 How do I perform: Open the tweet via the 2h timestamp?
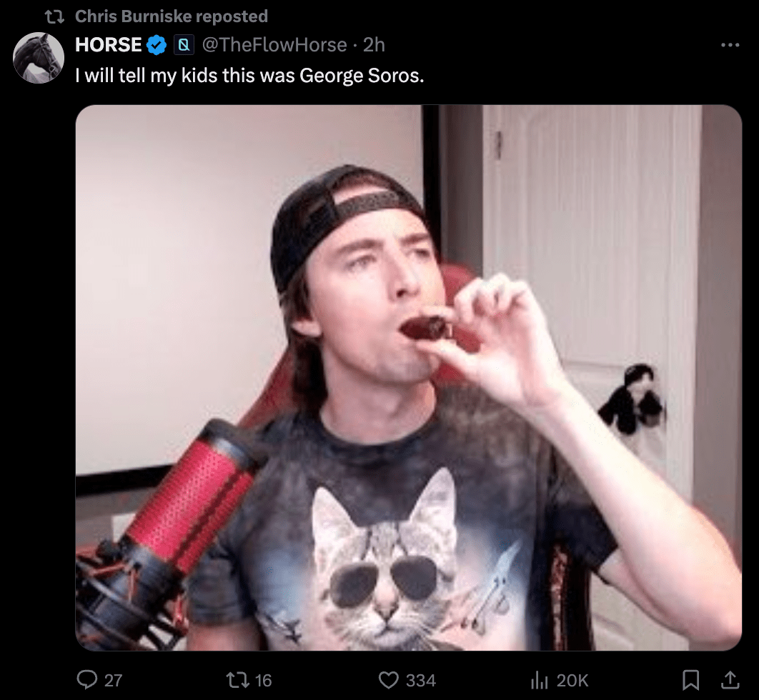[x=374, y=45]
